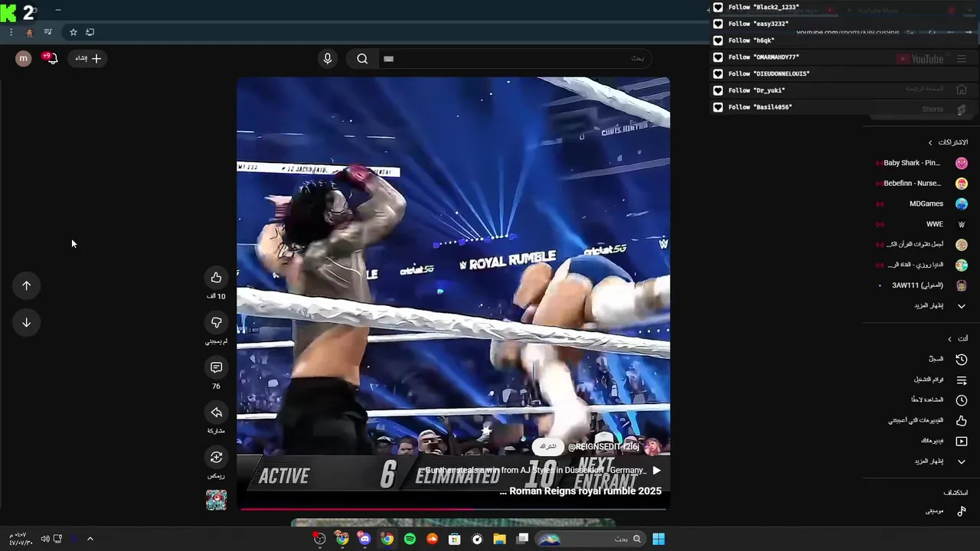Subscribe to the @REIGNSEDIT channel
Image resolution: width=980 pixels, height=551 pixels.
(547, 446)
